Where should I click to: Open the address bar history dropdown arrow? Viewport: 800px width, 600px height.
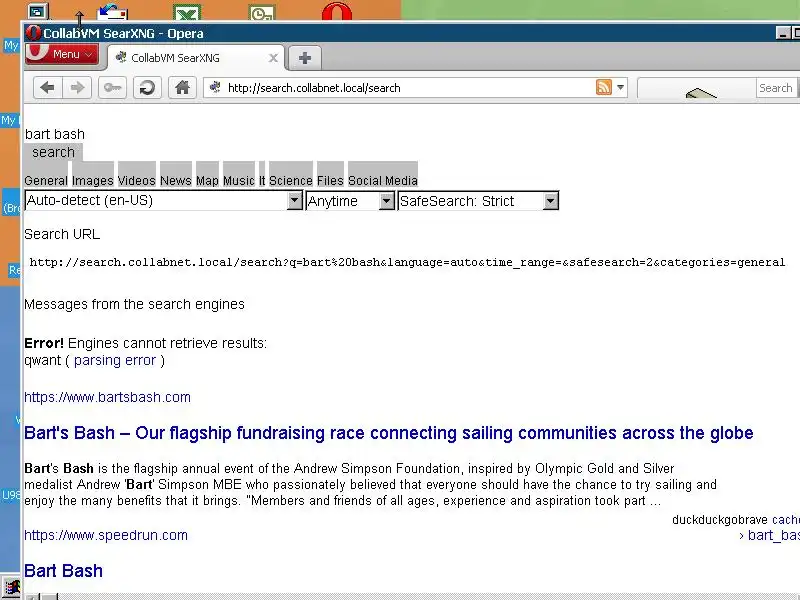click(620, 87)
